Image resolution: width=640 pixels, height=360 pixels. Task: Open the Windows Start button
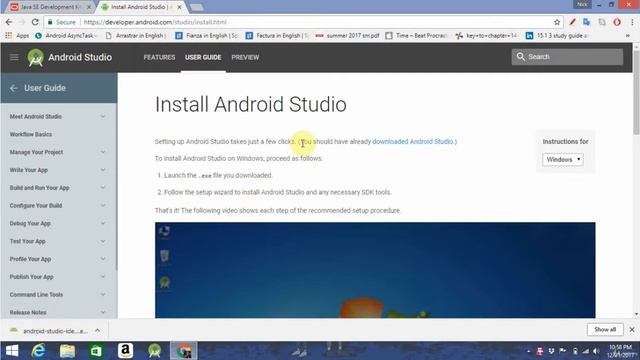[12, 351]
